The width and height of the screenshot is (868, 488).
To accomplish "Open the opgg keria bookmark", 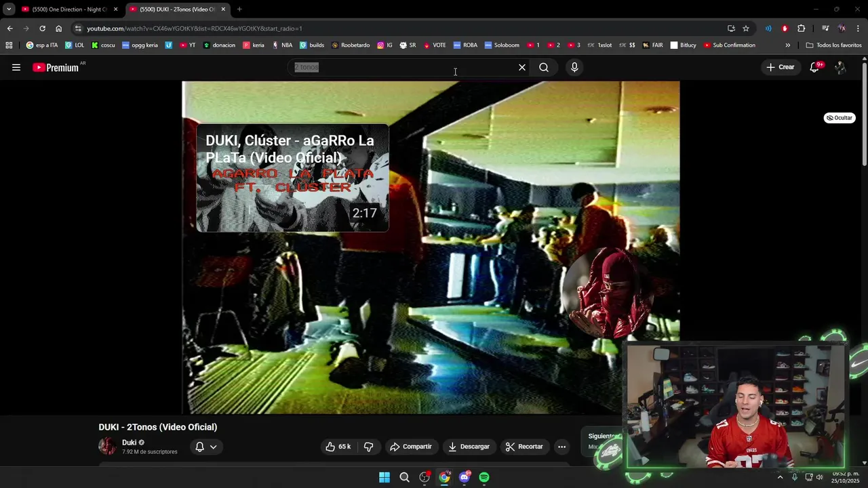I will [x=140, y=45].
